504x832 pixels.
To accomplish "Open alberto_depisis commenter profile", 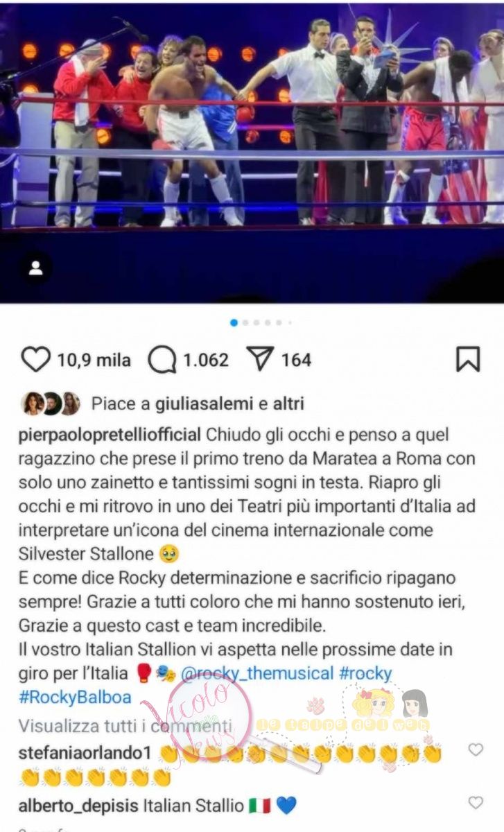I will click(x=78, y=806).
